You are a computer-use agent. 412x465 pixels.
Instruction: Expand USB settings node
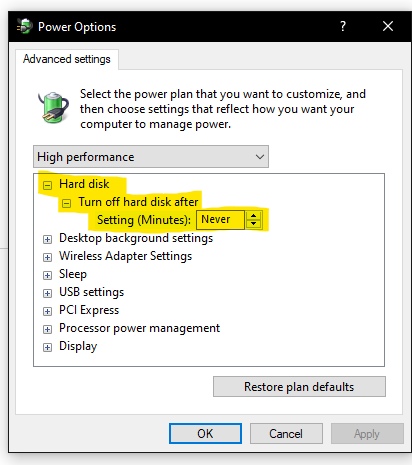tap(47, 293)
